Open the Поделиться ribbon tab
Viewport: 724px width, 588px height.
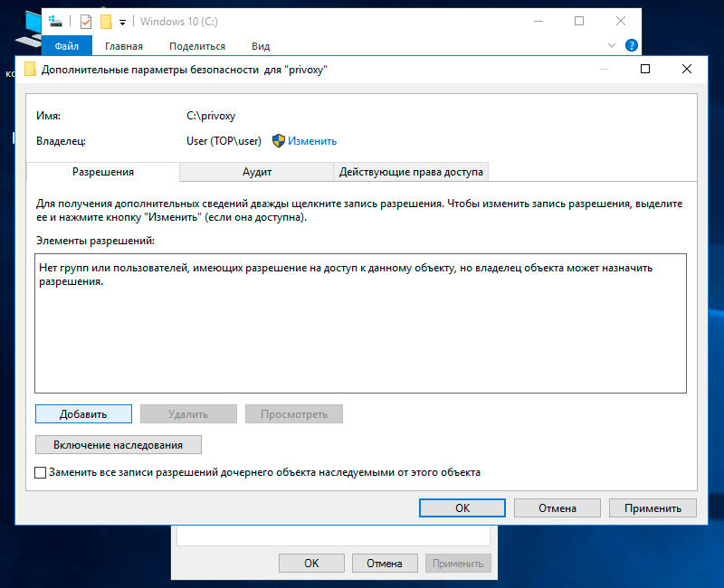pos(197,46)
